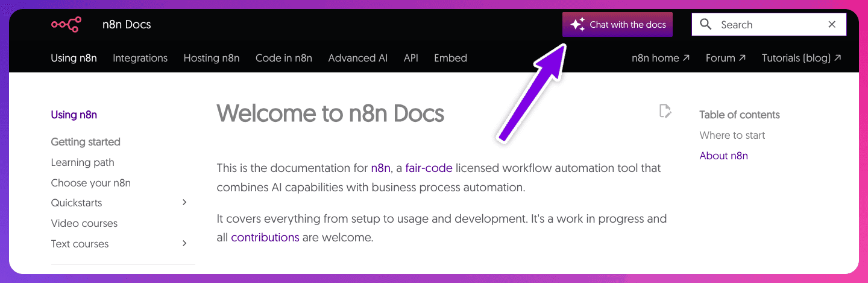Click the edit this page icon

tap(665, 111)
